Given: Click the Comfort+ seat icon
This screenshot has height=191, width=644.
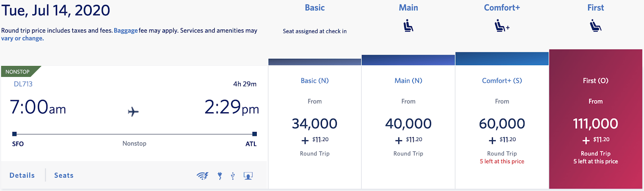Looking at the screenshot, I should 502,26.
